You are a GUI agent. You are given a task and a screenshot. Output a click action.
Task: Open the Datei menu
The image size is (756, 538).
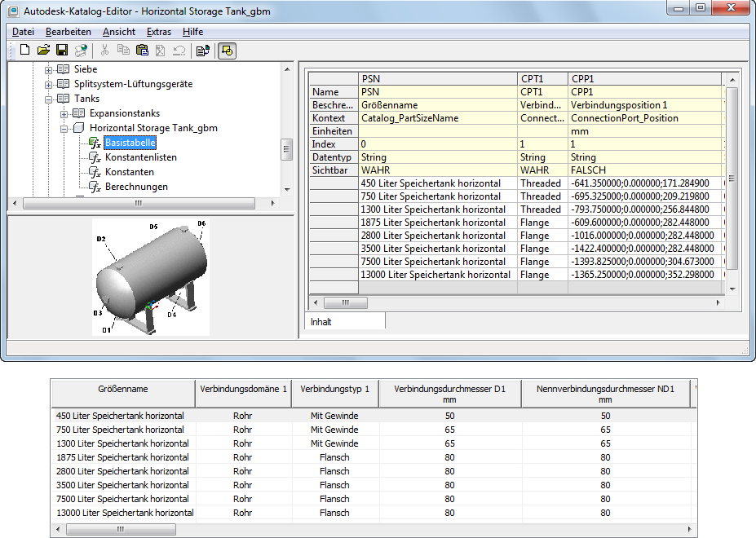click(23, 32)
